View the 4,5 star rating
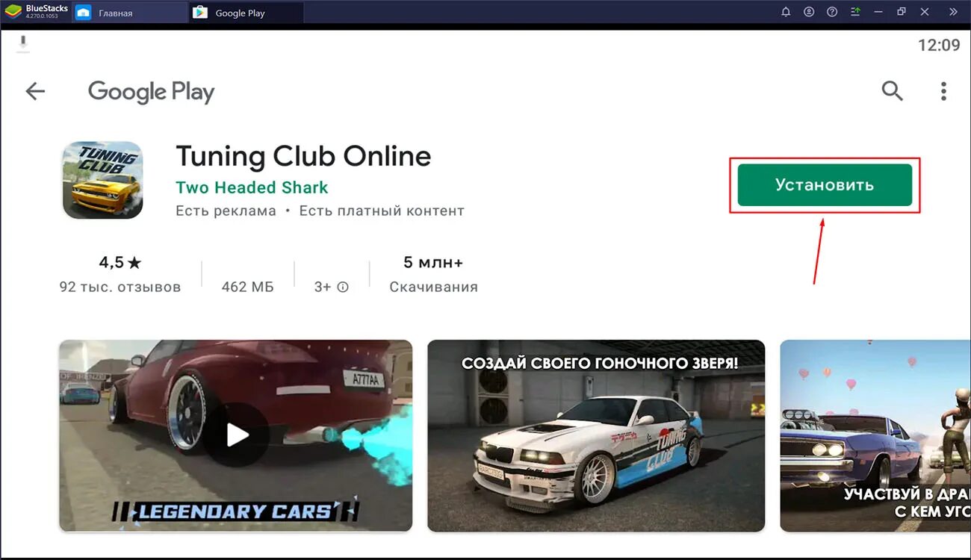Image resolution: width=971 pixels, height=560 pixels. point(120,262)
